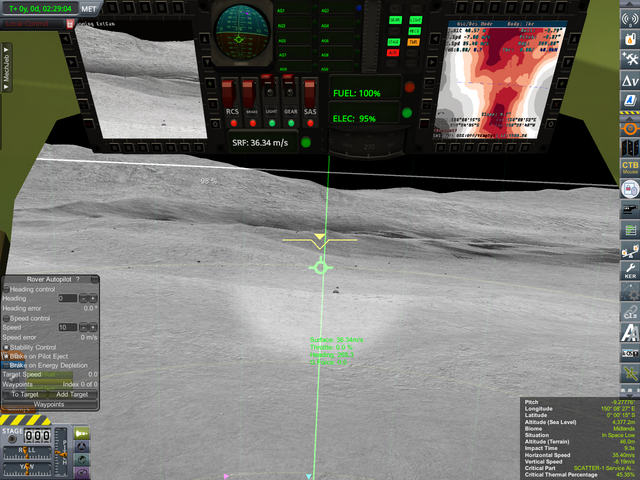Click the Add Target button

point(72,394)
